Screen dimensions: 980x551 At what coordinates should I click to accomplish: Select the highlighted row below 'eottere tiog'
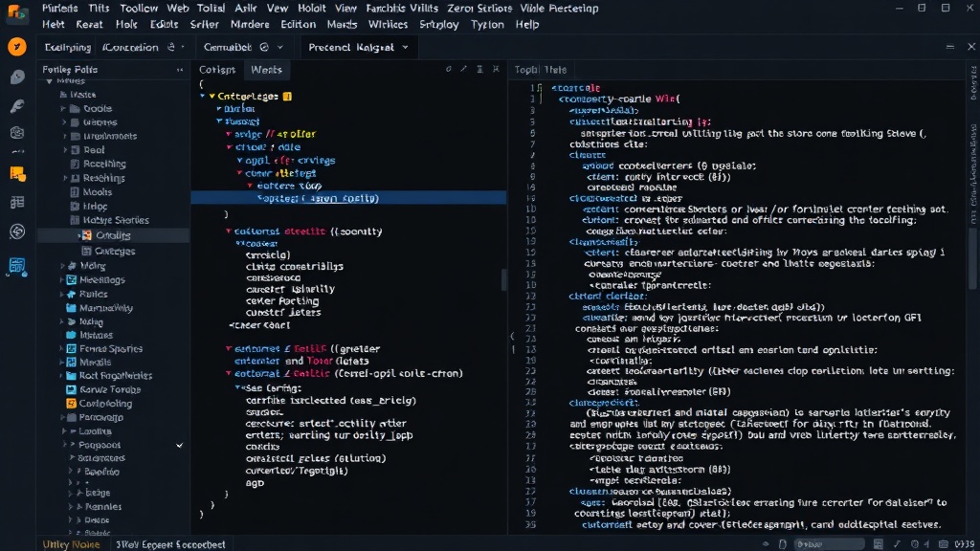[x=348, y=198]
